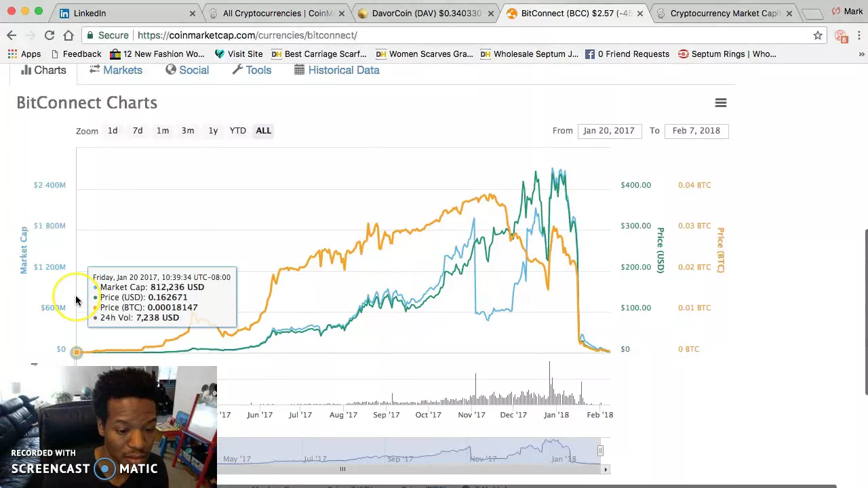Close the Cryptocurrency Market Cap tab

pos(789,13)
